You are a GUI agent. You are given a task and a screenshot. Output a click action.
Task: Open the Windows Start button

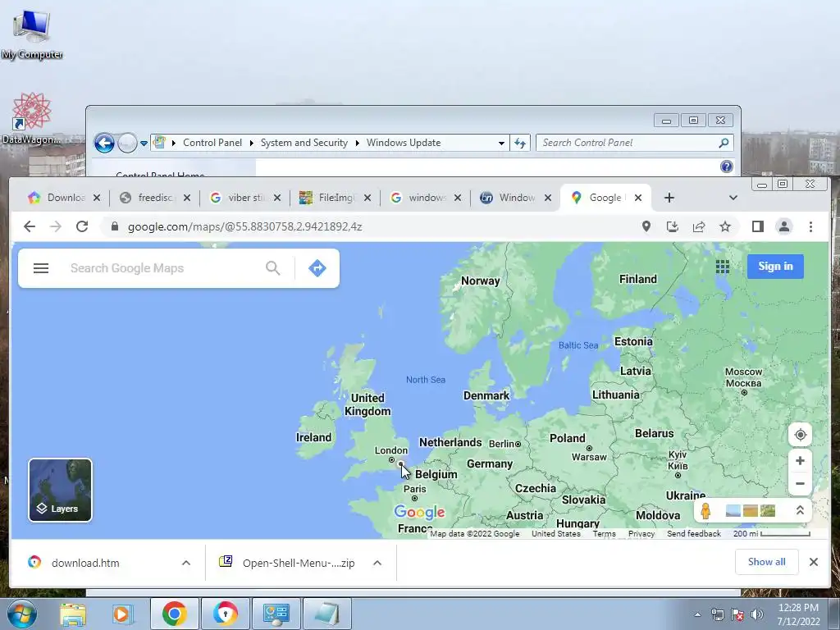click(x=21, y=614)
